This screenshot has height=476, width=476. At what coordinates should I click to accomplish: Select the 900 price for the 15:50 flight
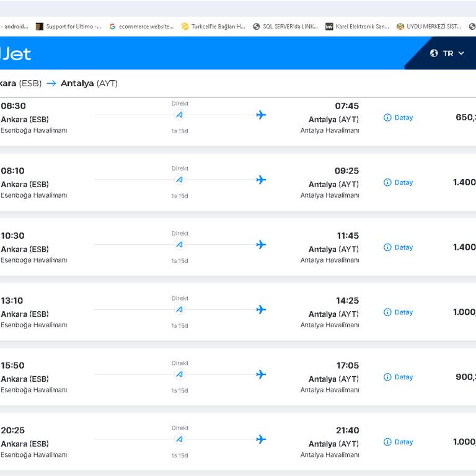pos(465,377)
